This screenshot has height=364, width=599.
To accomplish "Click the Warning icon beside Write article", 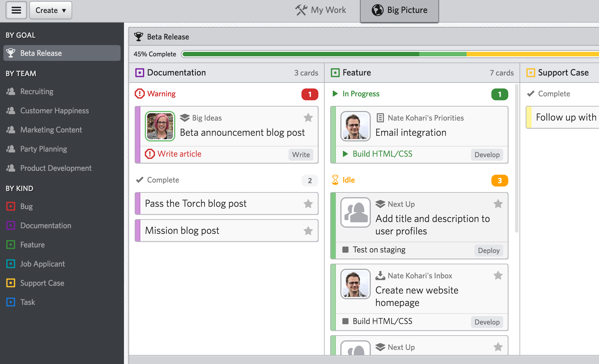I will click(150, 154).
